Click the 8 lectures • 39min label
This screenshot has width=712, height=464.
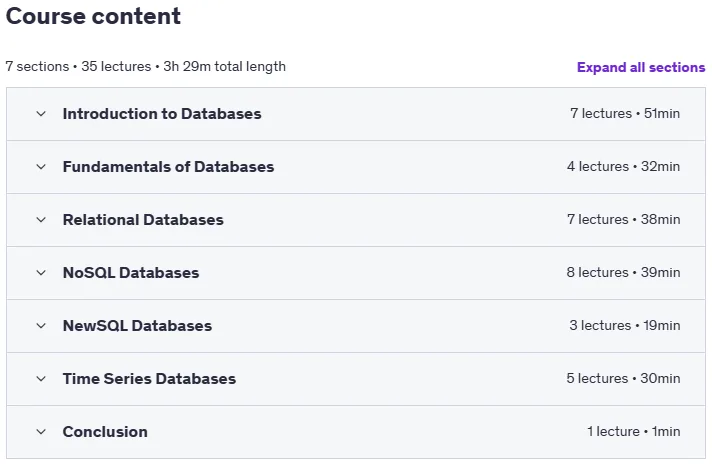[623, 272]
